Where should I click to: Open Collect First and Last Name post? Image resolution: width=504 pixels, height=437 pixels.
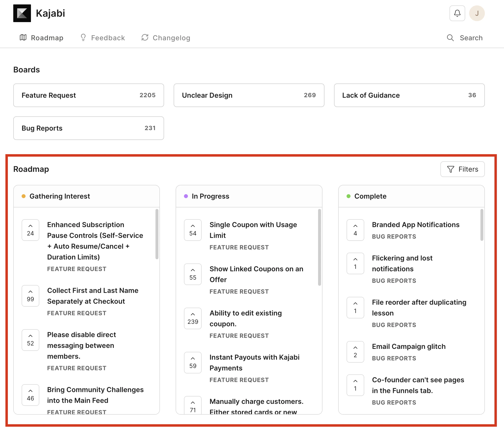(93, 296)
